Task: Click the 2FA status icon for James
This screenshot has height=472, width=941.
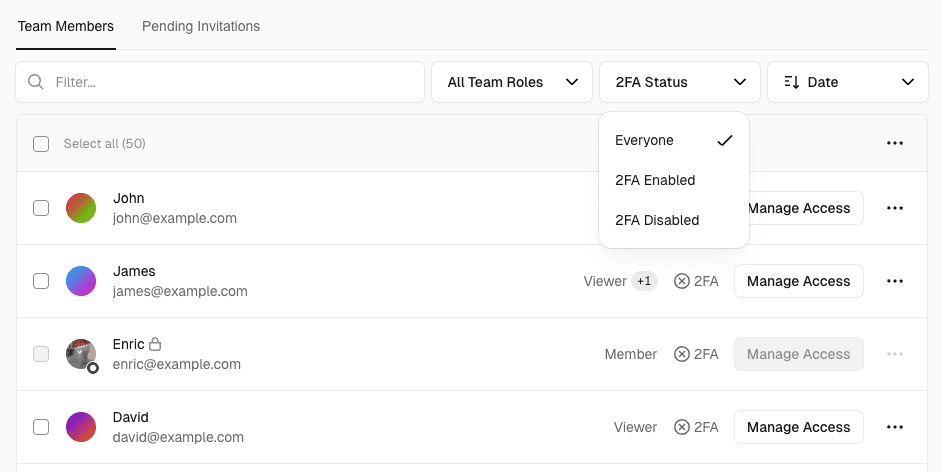Action: [x=682, y=281]
